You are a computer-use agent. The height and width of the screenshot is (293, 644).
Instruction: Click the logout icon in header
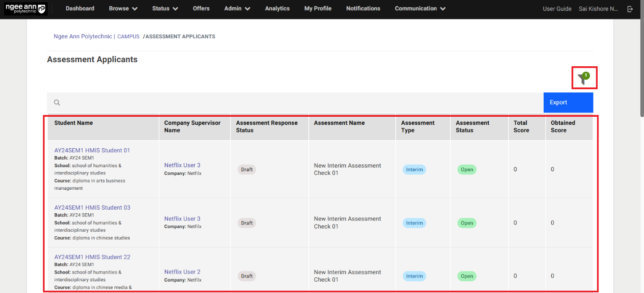(630, 9)
